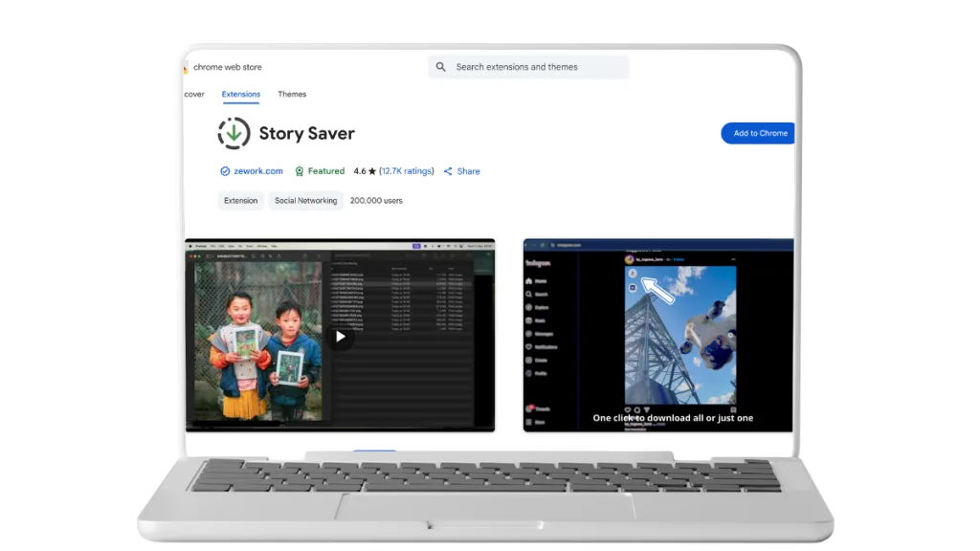Select the Social Networking category chip
This screenshot has height=551, width=980.
click(305, 201)
